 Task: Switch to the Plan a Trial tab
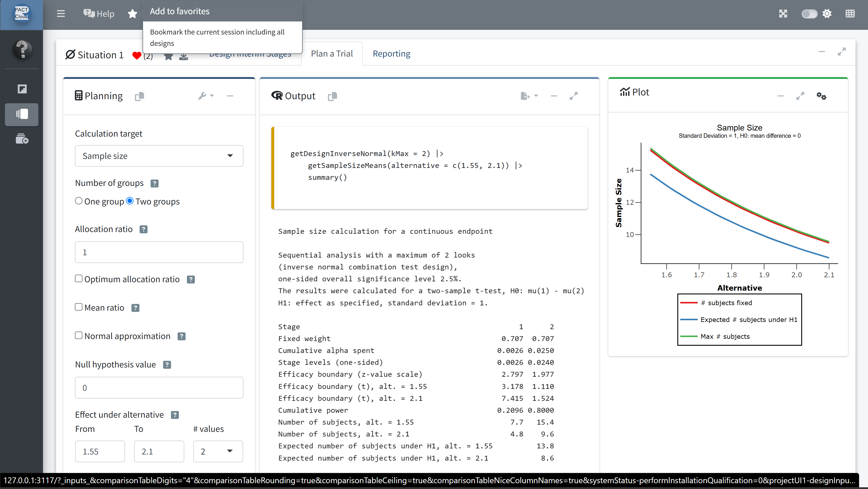[332, 54]
